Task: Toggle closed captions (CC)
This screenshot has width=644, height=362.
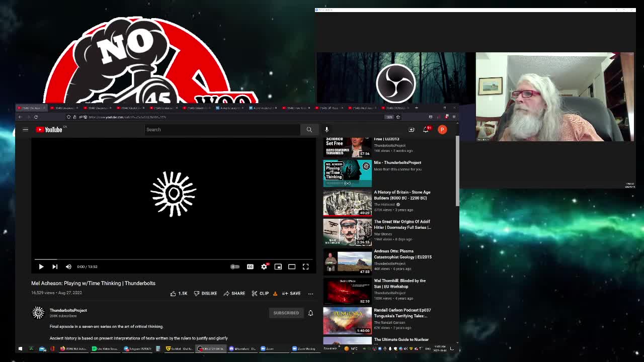Action: click(x=250, y=266)
